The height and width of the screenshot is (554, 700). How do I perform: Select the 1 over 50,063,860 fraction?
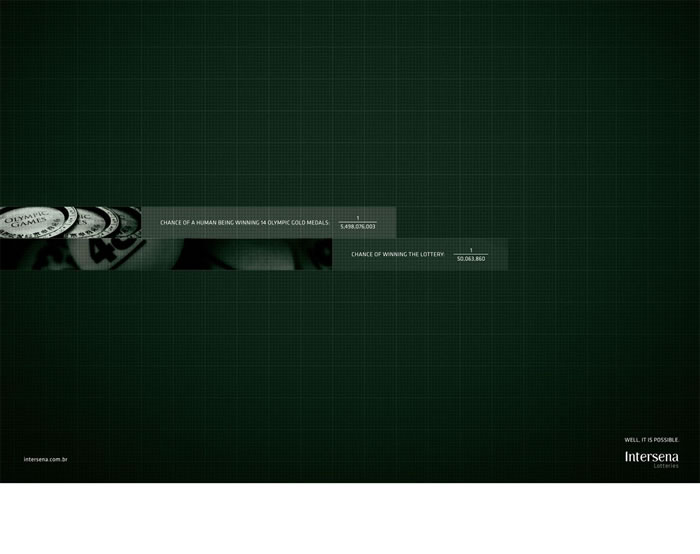470,254
